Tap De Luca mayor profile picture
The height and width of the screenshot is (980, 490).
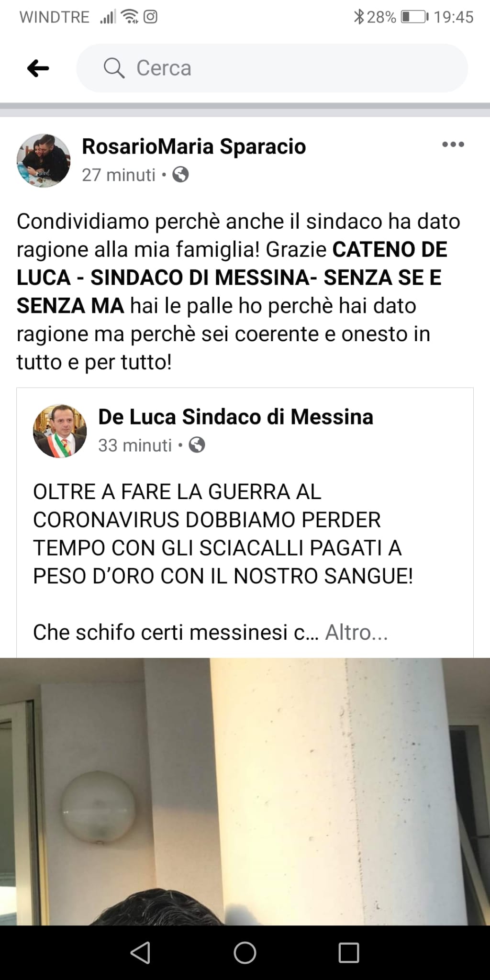pyautogui.click(x=60, y=431)
